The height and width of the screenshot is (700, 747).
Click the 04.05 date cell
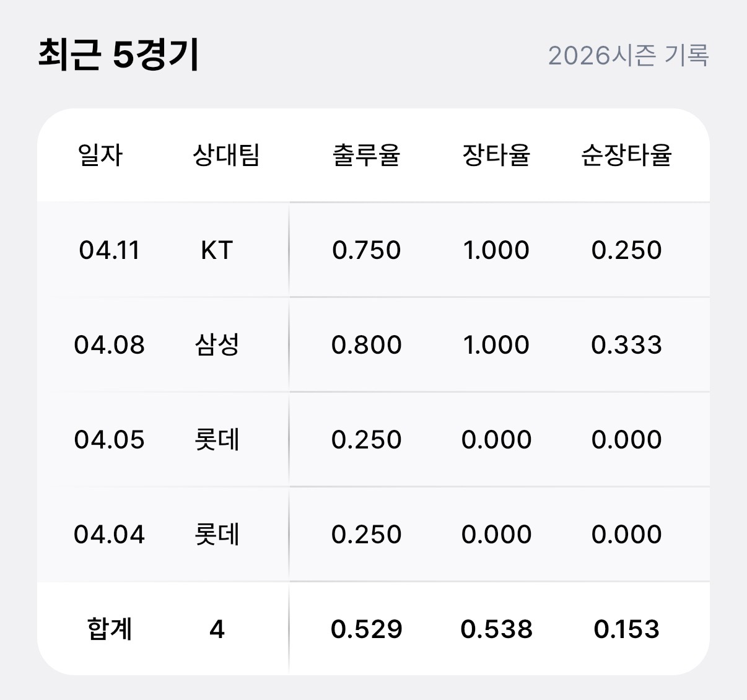click(109, 440)
